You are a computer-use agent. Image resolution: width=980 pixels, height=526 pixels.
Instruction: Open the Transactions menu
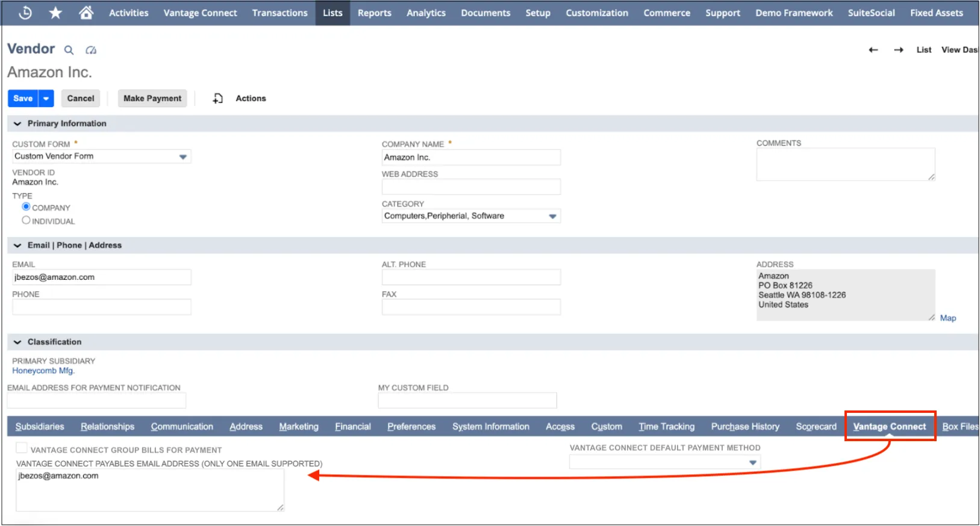pos(279,13)
